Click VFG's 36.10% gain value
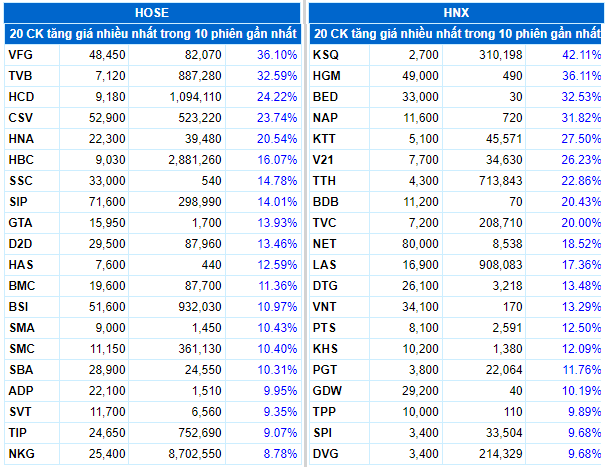The height and width of the screenshot is (467, 616). pos(277,55)
